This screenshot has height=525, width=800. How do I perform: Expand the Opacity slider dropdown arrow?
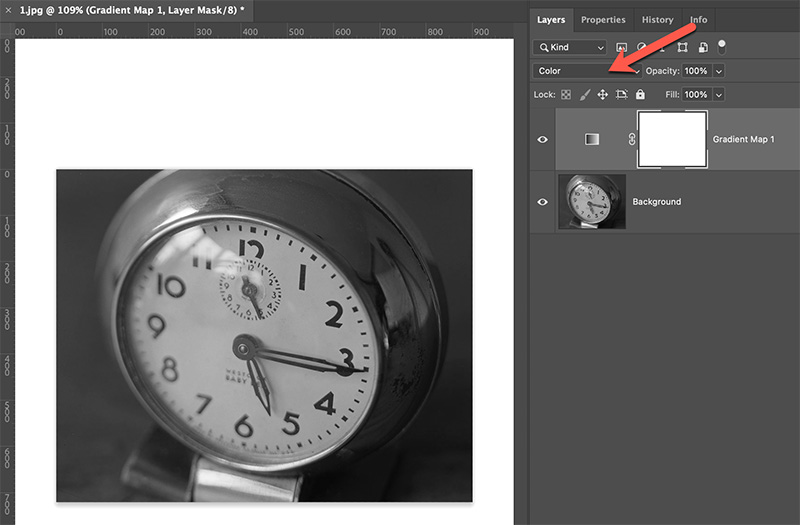(719, 71)
